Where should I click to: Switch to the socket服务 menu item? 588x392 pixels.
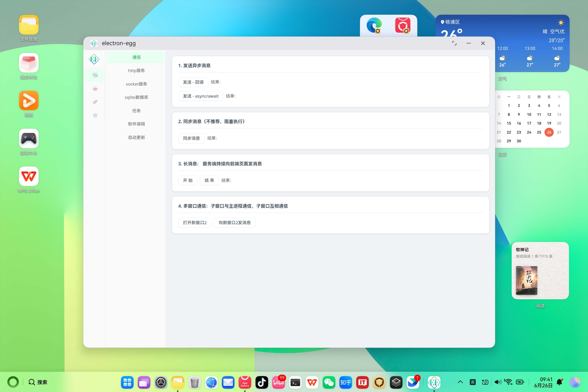137,84
